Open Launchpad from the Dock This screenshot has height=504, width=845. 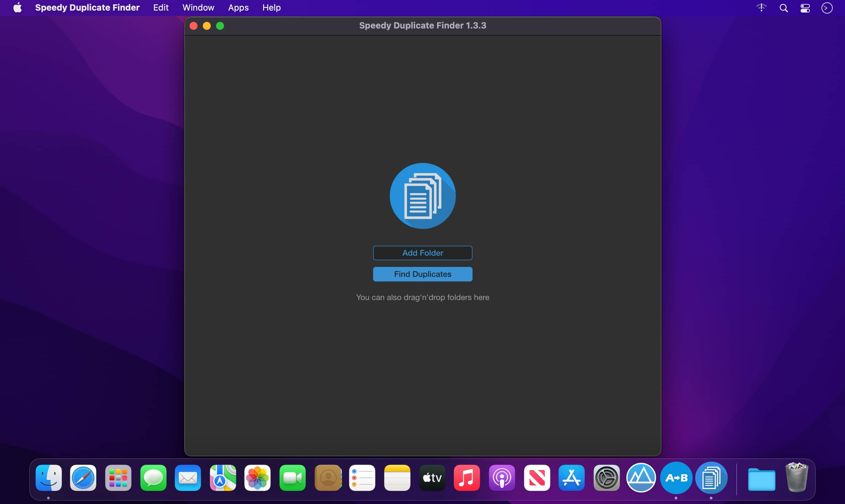click(x=118, y=478)
